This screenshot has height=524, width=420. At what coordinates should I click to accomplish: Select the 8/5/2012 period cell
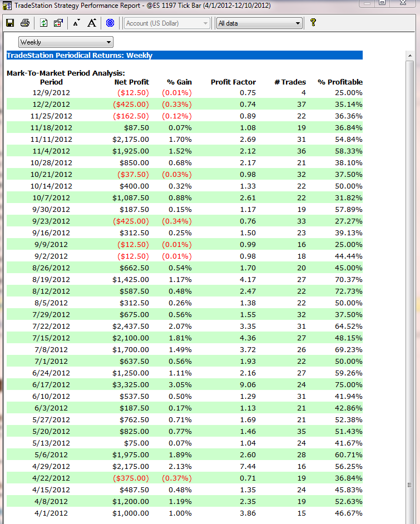51,303
